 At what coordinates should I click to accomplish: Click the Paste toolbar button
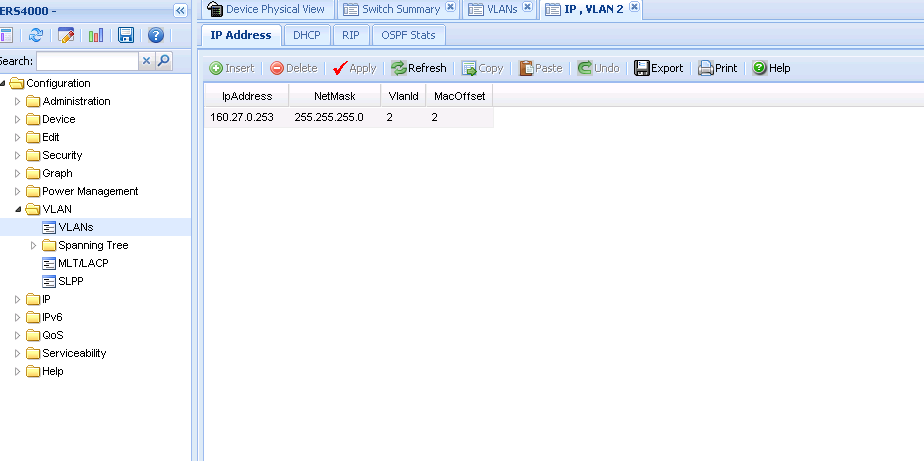tap(540, 68)
